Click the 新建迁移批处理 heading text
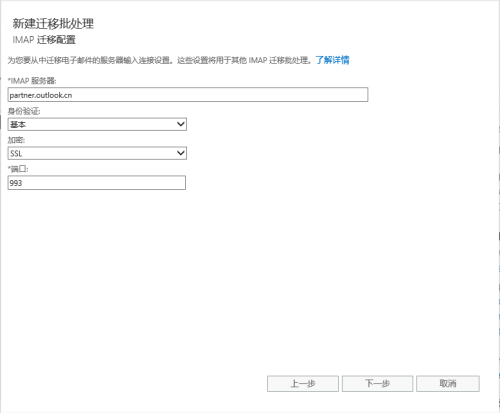500x413 pixels. (53, 24)
